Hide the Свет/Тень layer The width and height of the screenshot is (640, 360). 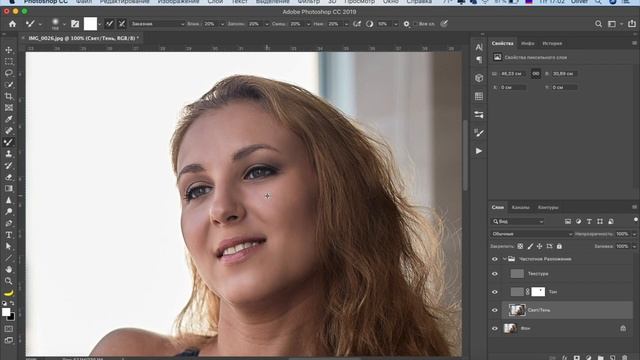tap(495, 310)
